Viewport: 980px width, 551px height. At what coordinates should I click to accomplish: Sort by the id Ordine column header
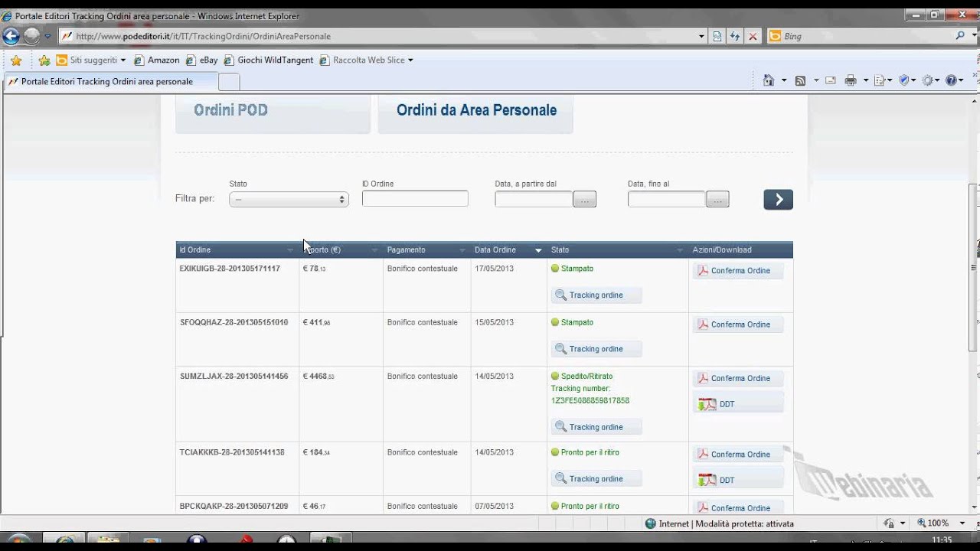(x=237, y=249)
